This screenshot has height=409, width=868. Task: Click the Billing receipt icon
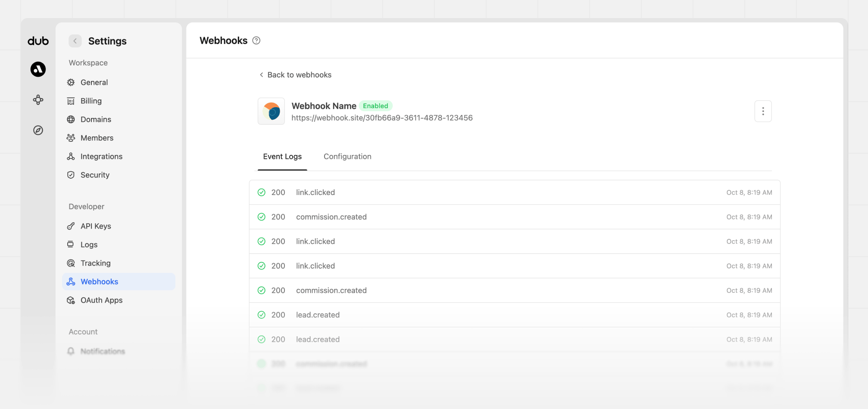(71, 101)
